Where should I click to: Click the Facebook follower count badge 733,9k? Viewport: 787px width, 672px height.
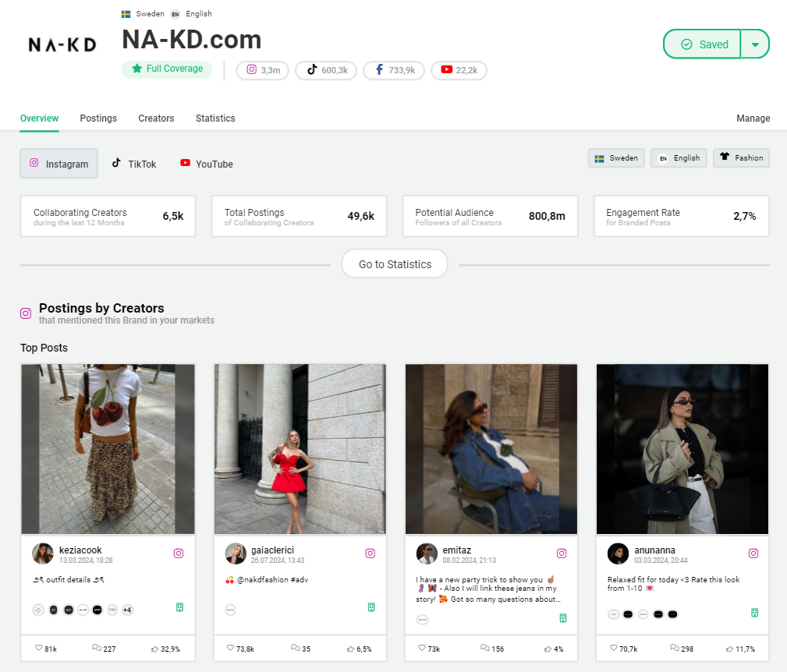394,70
